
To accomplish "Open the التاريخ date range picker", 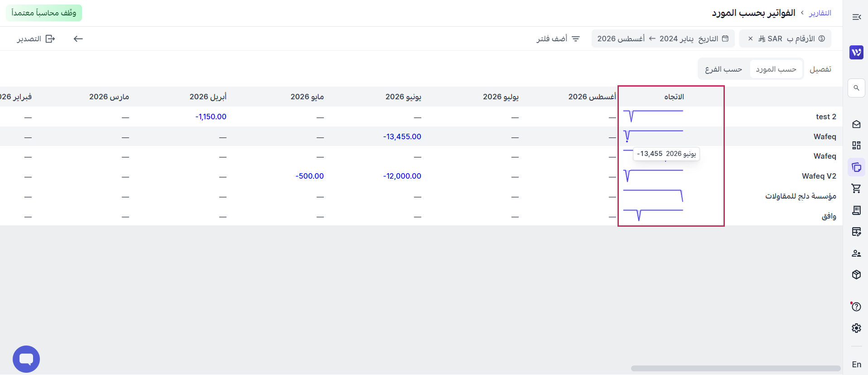I will [663, 39].
